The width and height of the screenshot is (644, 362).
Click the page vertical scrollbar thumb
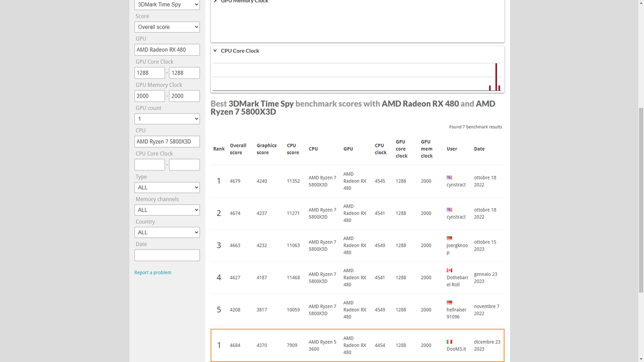coord(640,200)
